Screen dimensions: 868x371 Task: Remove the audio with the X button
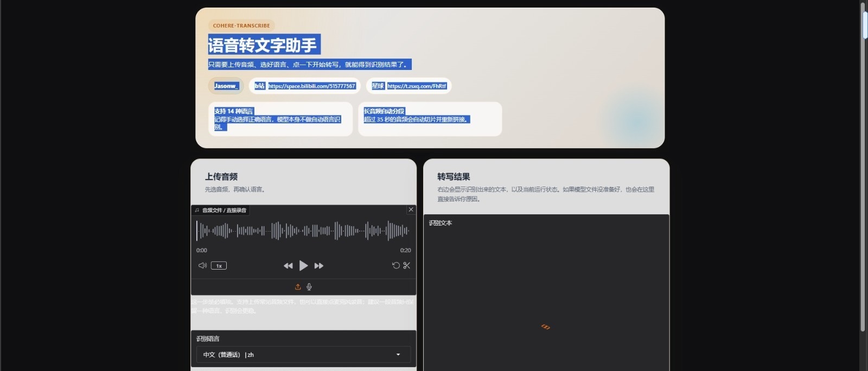pos(411,209)
